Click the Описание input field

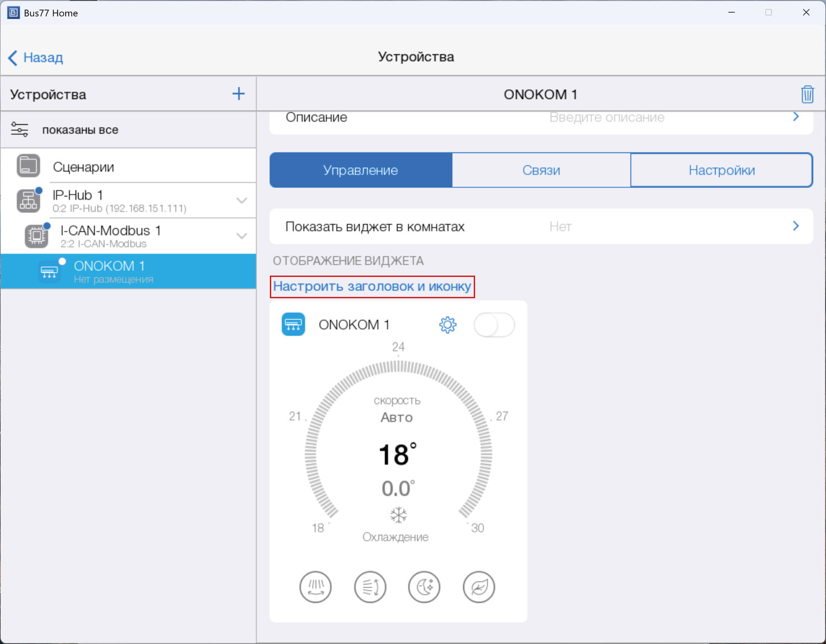click(x=607, y=118)
